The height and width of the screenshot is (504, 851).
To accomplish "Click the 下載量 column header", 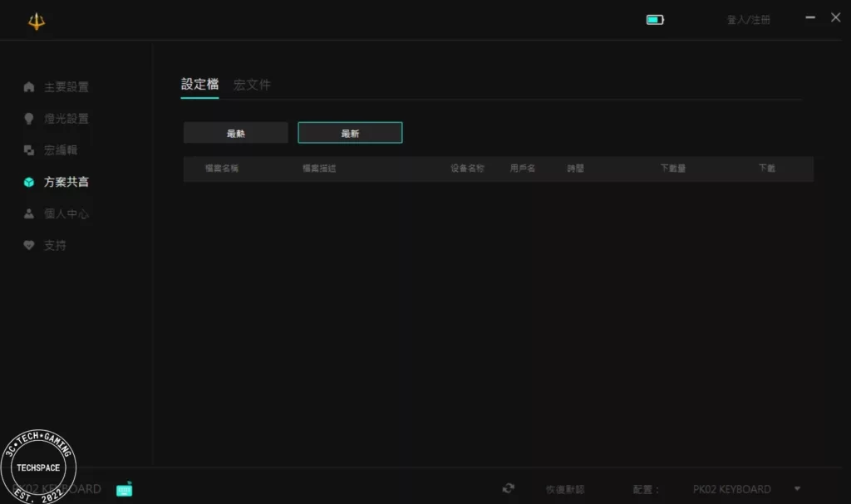I will pos(673,169).
